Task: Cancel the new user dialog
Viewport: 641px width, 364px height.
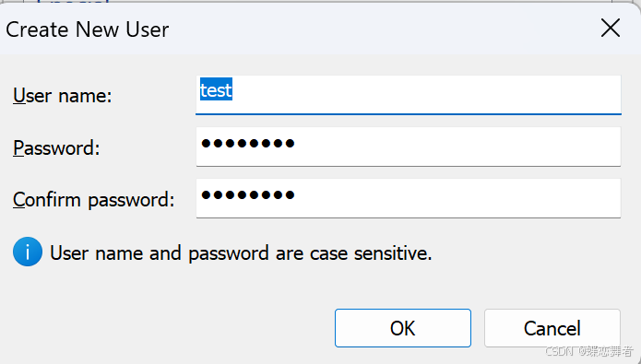Action: coord(552,328)
